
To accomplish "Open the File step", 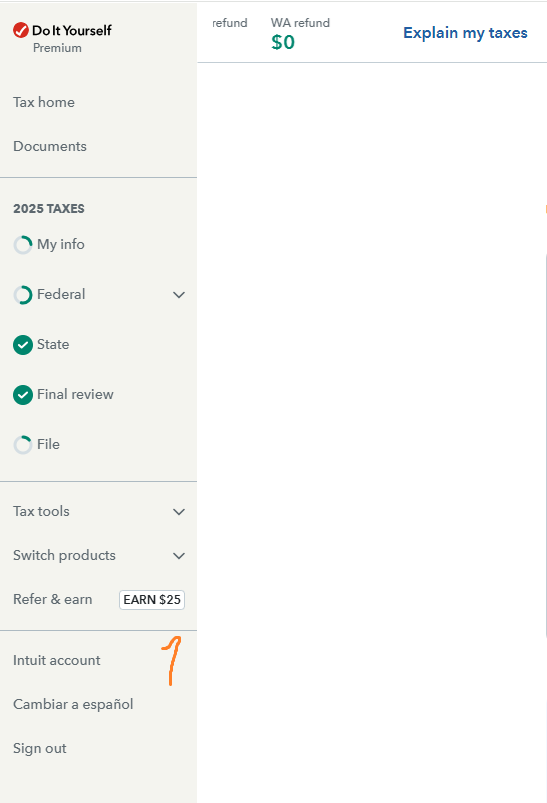I will 48,444.
